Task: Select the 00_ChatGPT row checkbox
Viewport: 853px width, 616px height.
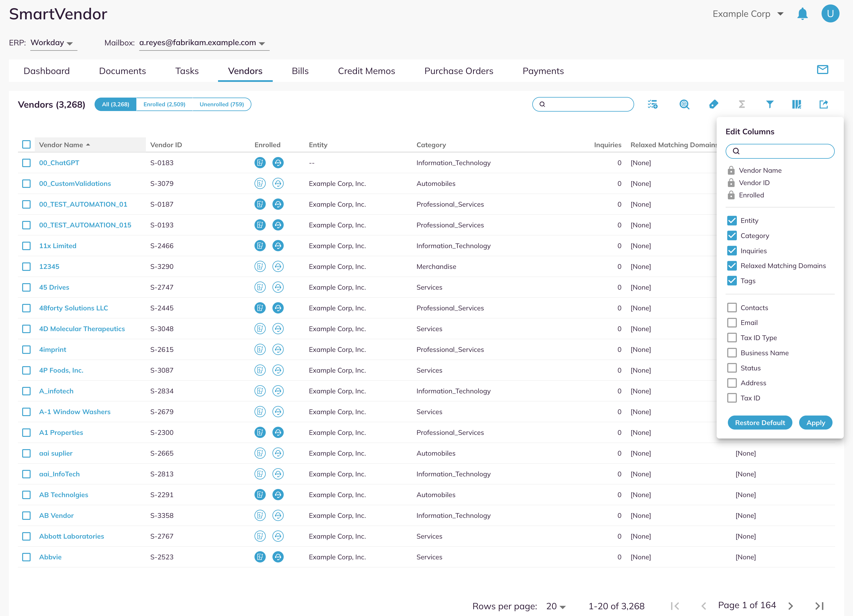Action: coord(26,163)
